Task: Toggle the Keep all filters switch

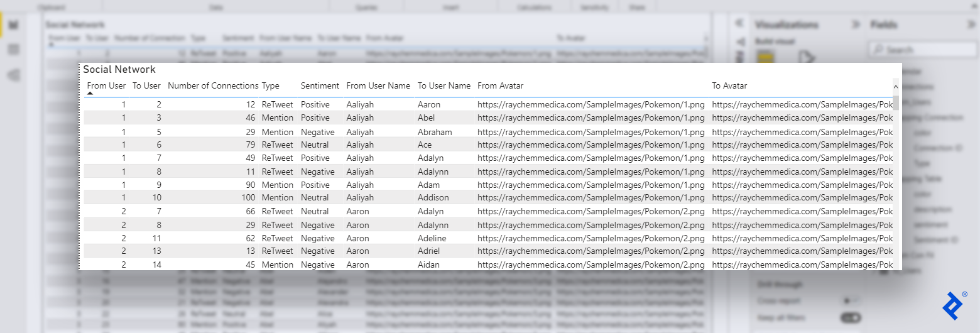Action: coord(850,318)
